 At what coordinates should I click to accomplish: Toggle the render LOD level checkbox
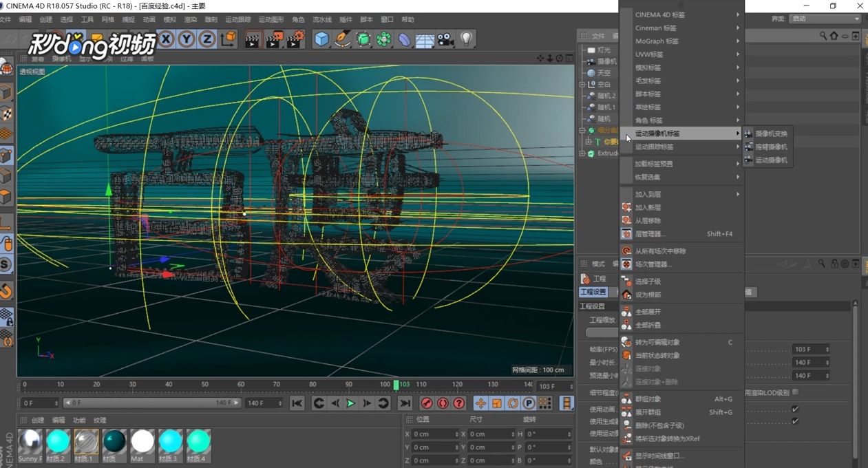click(x=796, y=392)
